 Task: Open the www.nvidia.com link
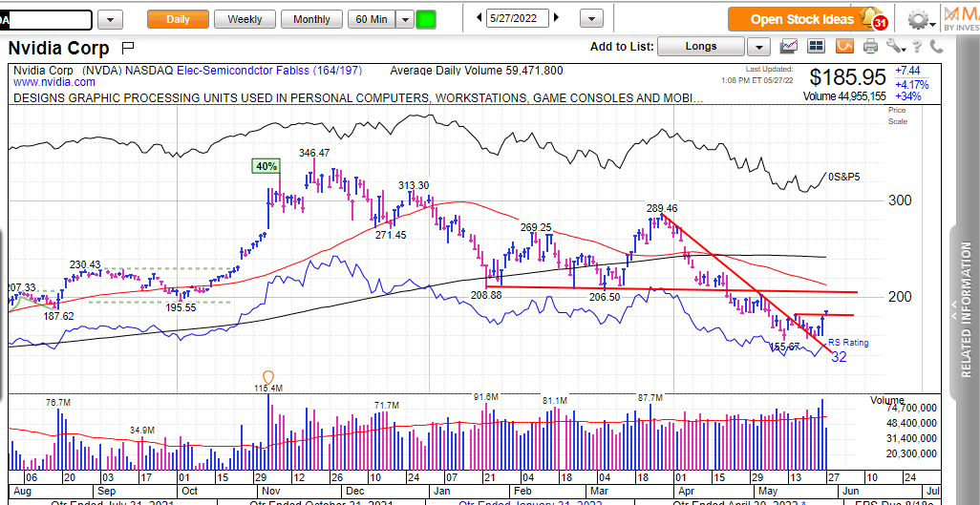54,82
